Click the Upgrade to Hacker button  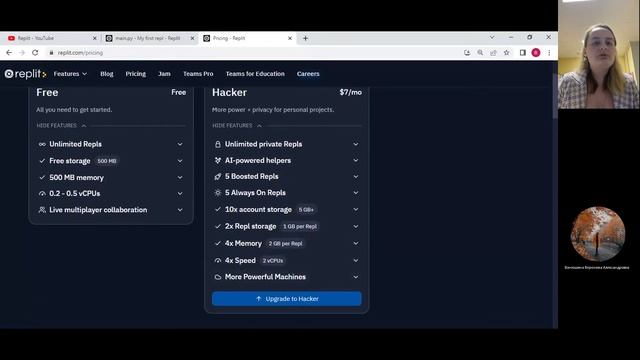coord(287,299)
